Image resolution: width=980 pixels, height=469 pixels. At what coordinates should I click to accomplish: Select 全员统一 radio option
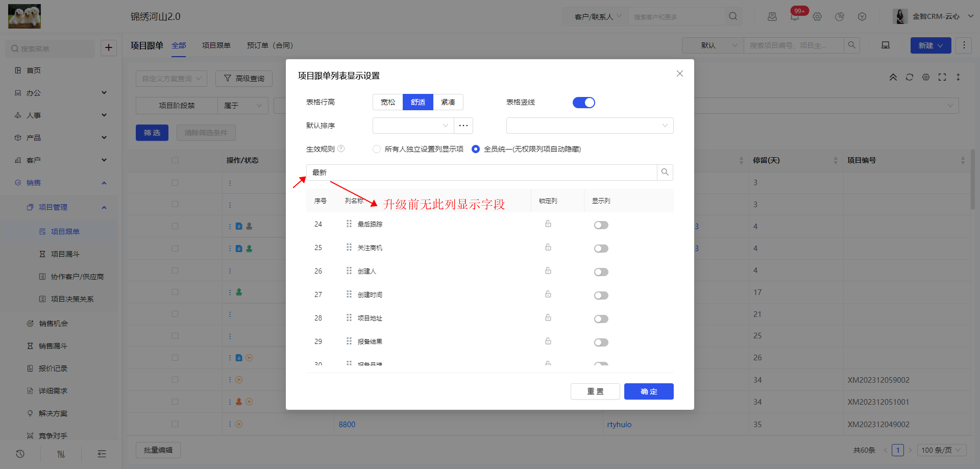tap(476, 149)
